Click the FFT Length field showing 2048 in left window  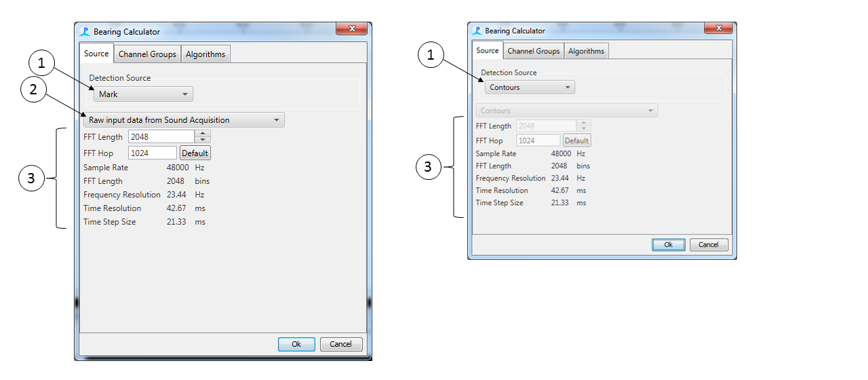[161, 136]
